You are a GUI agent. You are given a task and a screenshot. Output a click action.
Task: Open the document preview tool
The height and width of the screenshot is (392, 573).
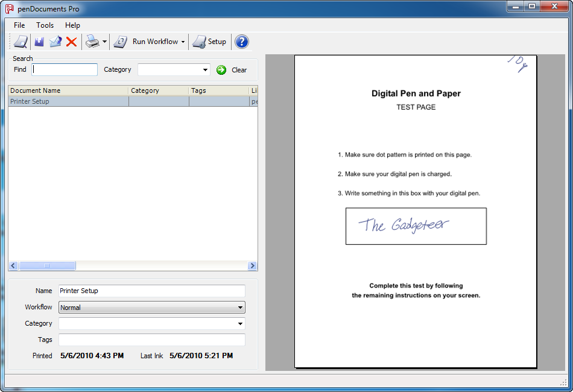click(x=20, y=42)
